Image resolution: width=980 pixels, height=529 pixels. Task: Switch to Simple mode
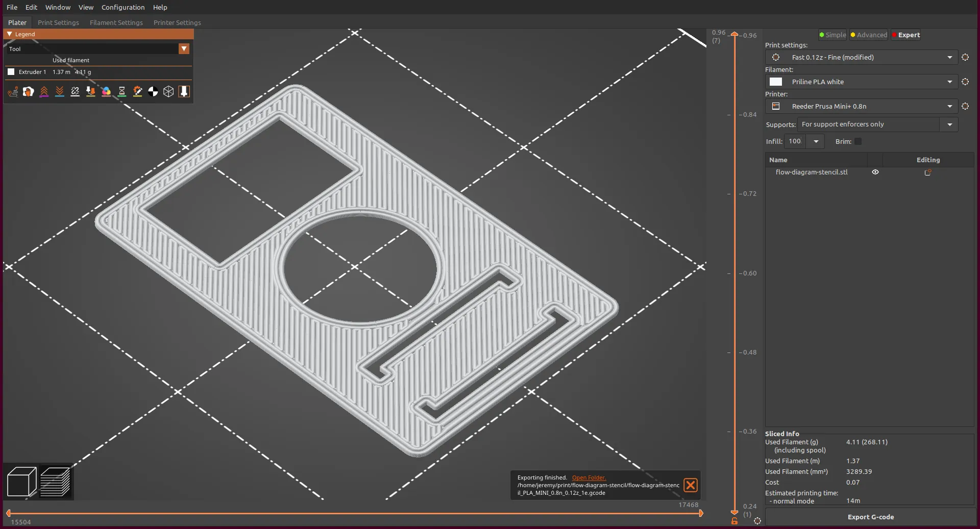point(832,35)
